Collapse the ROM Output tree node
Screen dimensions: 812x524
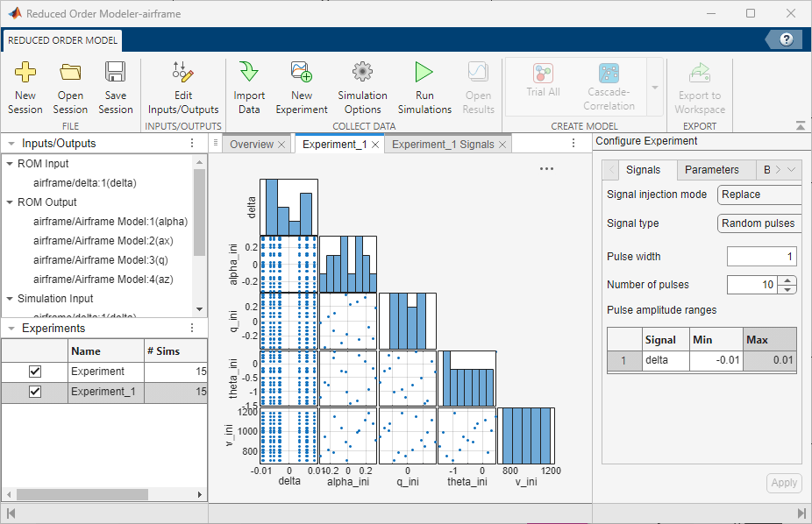pyautogui.click(x=9, y=202)
